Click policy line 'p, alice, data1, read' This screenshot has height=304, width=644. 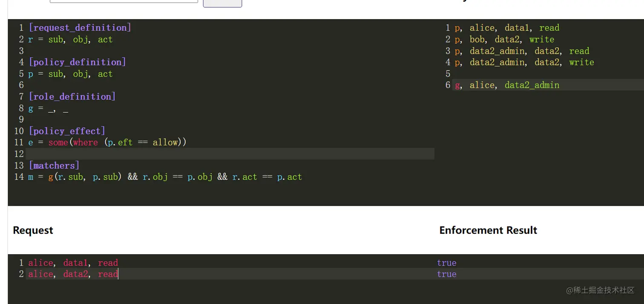507,28
